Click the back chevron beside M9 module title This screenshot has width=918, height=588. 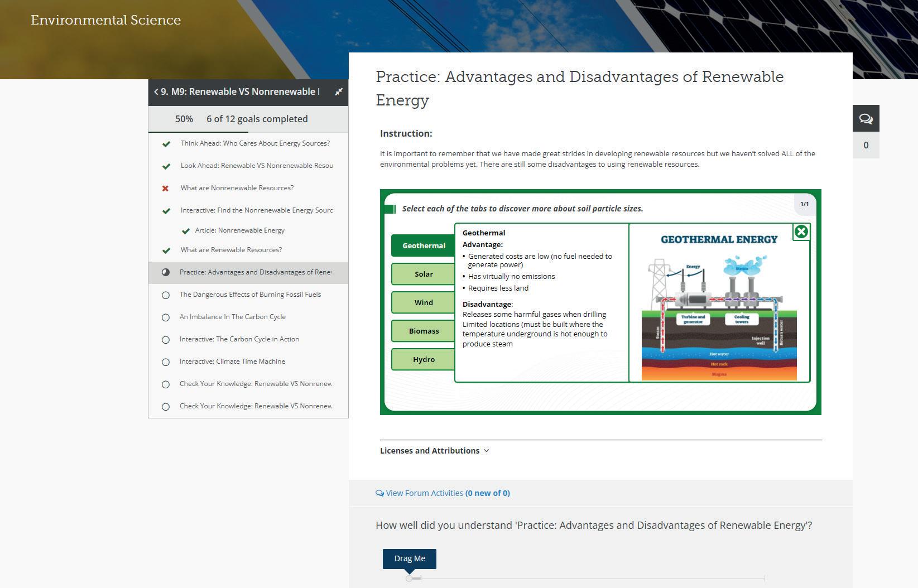tap(156, 91)
